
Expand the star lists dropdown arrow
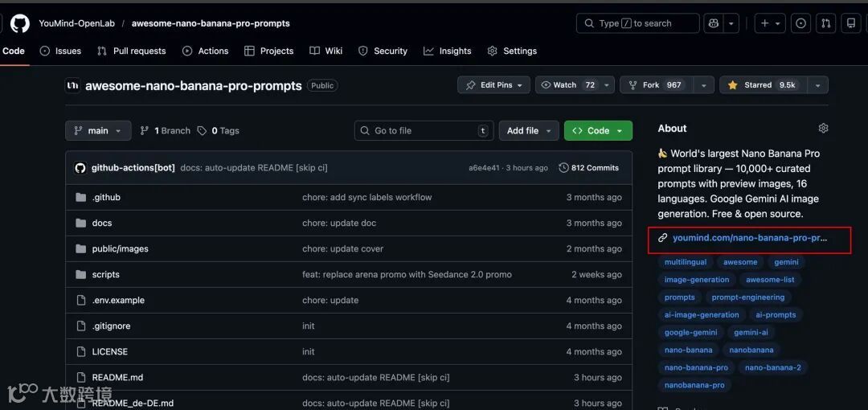pos(817,84)
